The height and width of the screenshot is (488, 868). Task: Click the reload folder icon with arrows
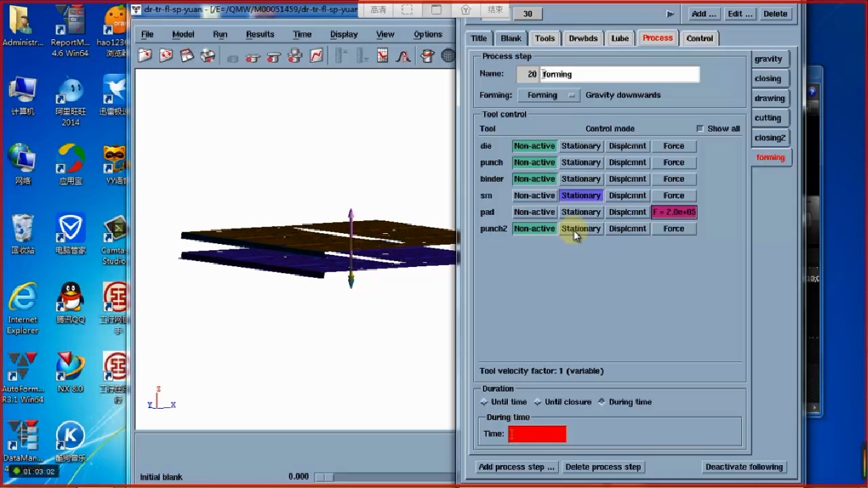[165, 56]
